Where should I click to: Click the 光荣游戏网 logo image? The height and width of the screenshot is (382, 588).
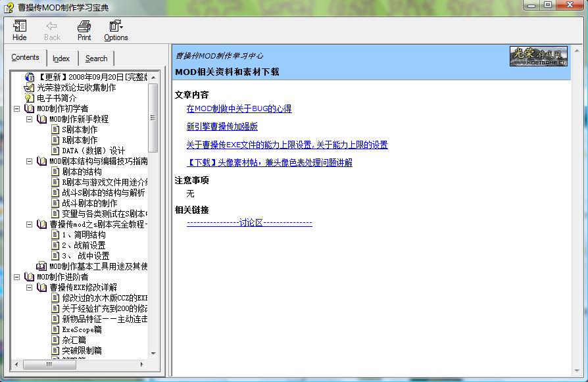538,57
